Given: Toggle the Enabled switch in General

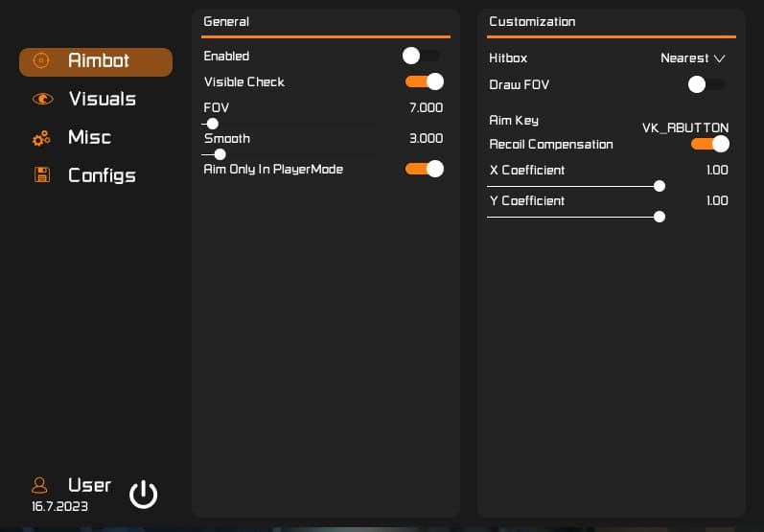Looking at the screenshot, I should pyautogui.click(x=422, y=56).
